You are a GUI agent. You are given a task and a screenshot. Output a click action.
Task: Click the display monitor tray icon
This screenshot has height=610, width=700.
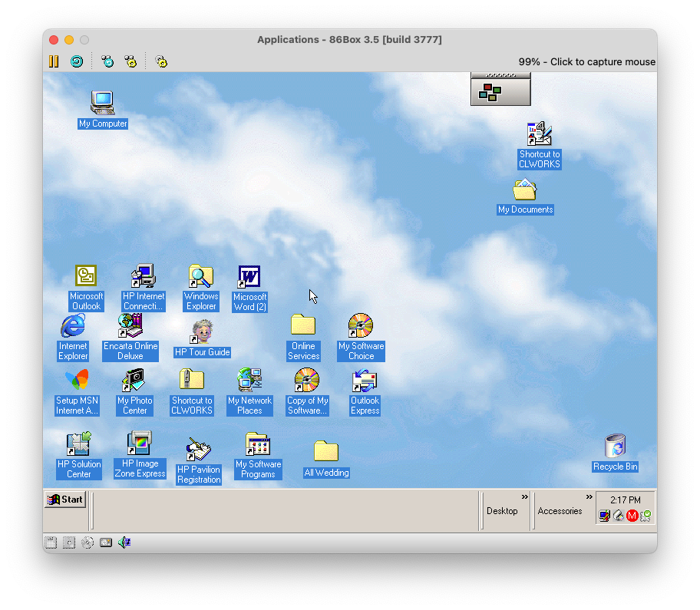605,516
